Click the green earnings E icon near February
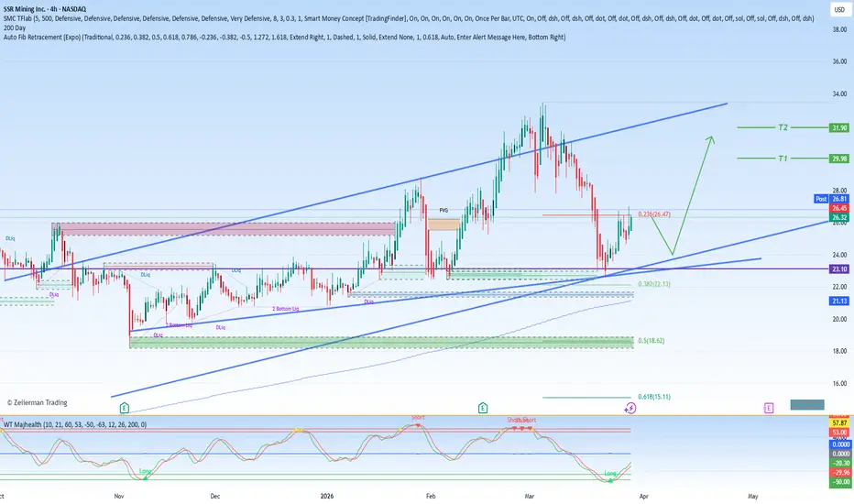The width and height of the screenshot is (854, 504). coord(483,408)
